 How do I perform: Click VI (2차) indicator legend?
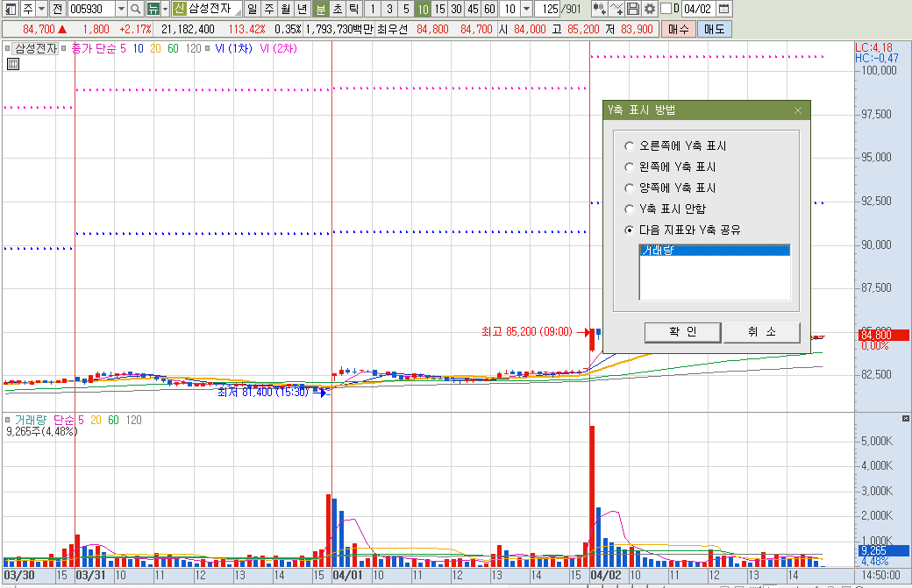278,49
